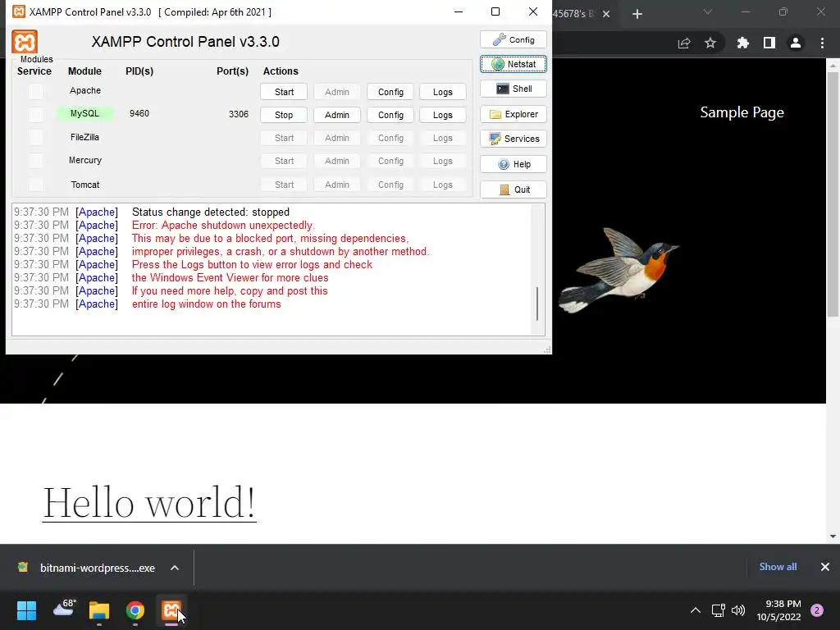Viewport: 840px width, 630px height.
Task: Open notification center badge showing 2
Action: 817,610
